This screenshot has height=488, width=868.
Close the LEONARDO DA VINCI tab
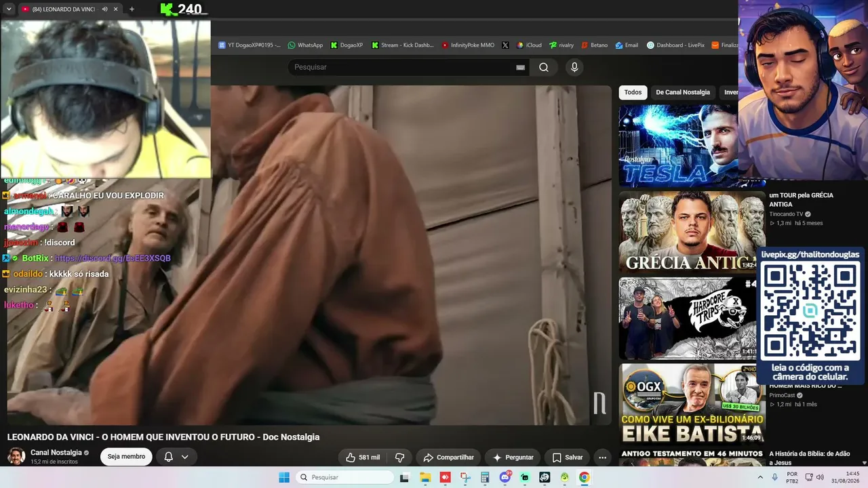coord(116,9)
